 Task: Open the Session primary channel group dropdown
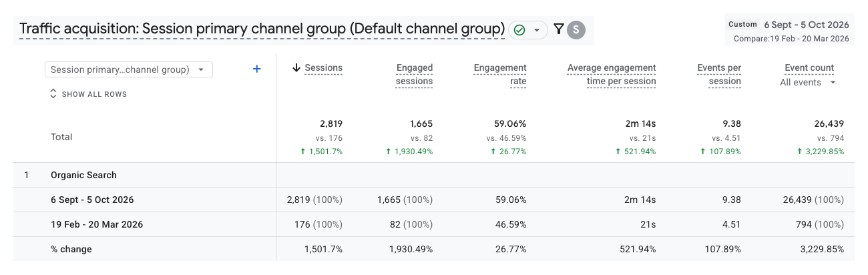129,69
